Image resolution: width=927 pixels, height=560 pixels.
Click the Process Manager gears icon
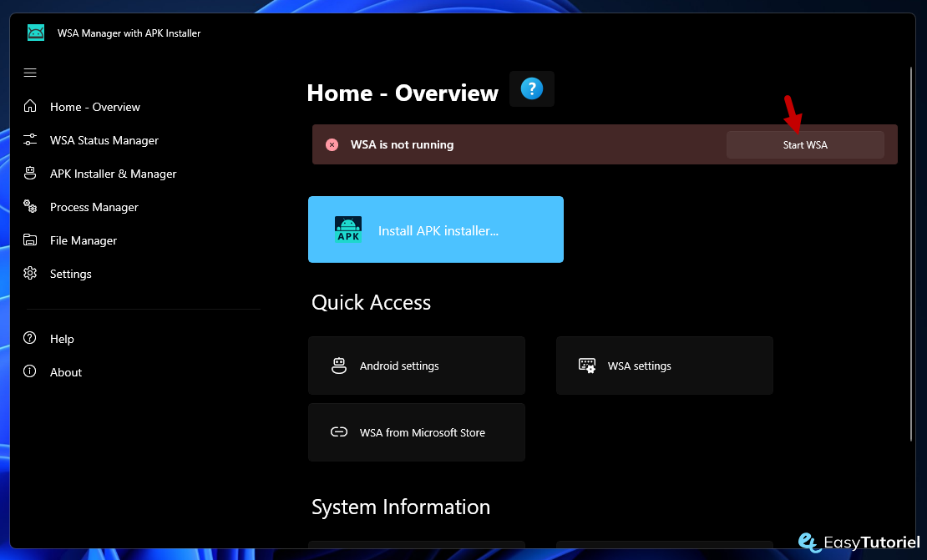coord(30,206)
